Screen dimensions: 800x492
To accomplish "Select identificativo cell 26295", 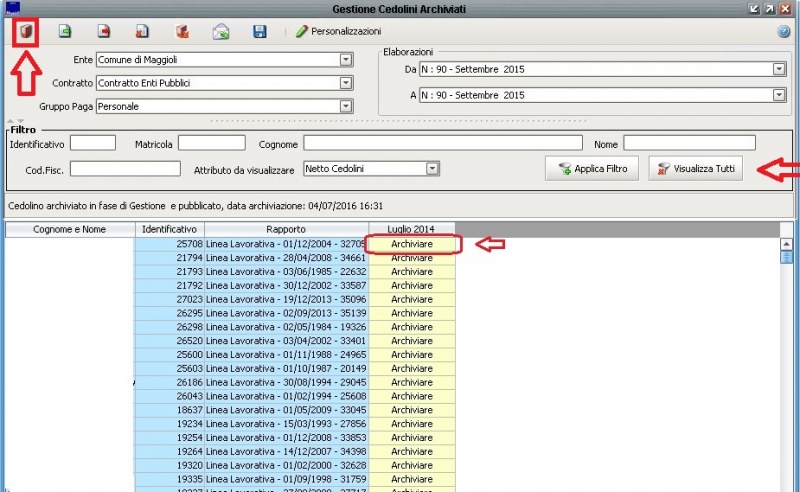I will tap(170, 313).
